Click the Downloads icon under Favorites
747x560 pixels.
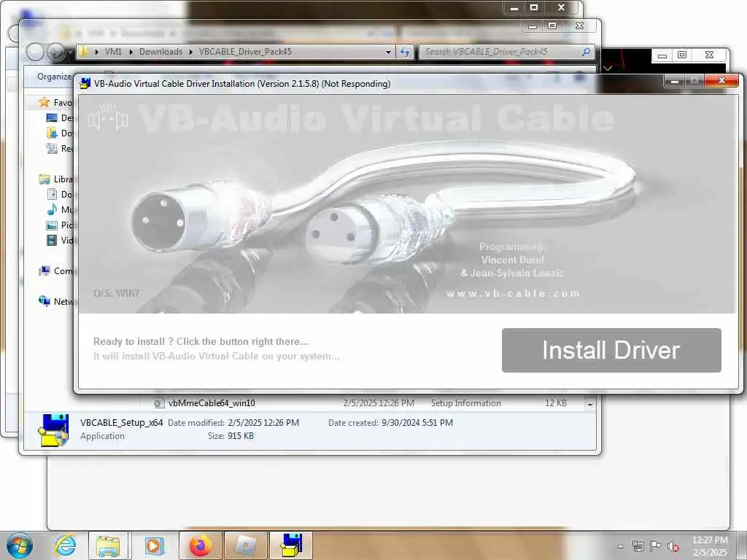[x=52, y=133]
